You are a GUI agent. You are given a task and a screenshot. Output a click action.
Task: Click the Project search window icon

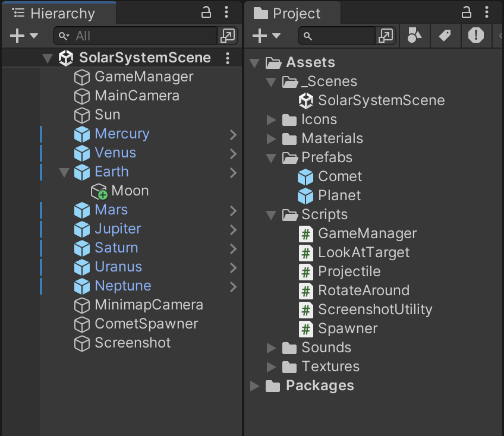pos(385,36)
